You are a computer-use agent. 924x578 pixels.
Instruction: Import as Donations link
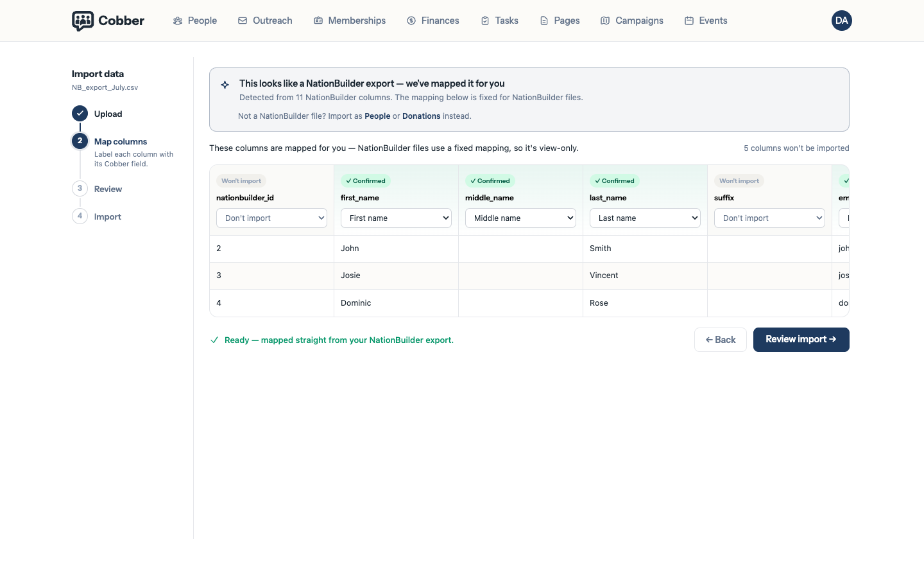point(422,116)
